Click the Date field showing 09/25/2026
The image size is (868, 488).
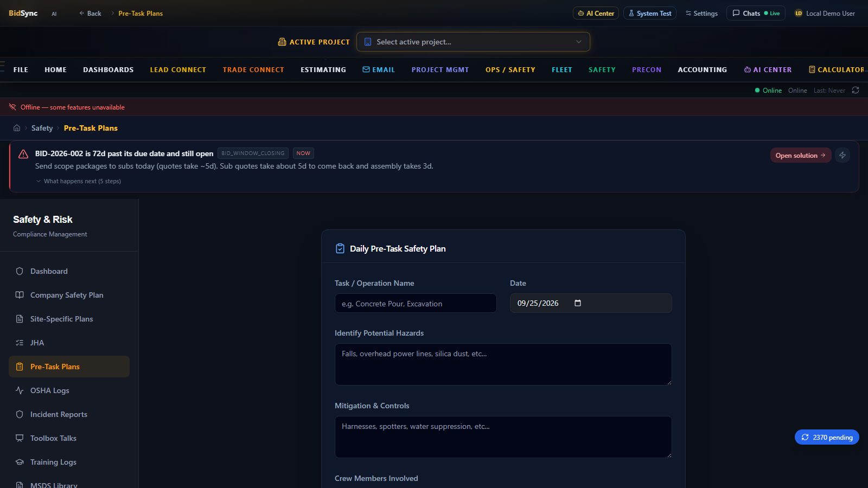pyautogui.click(x=591, y=303)
